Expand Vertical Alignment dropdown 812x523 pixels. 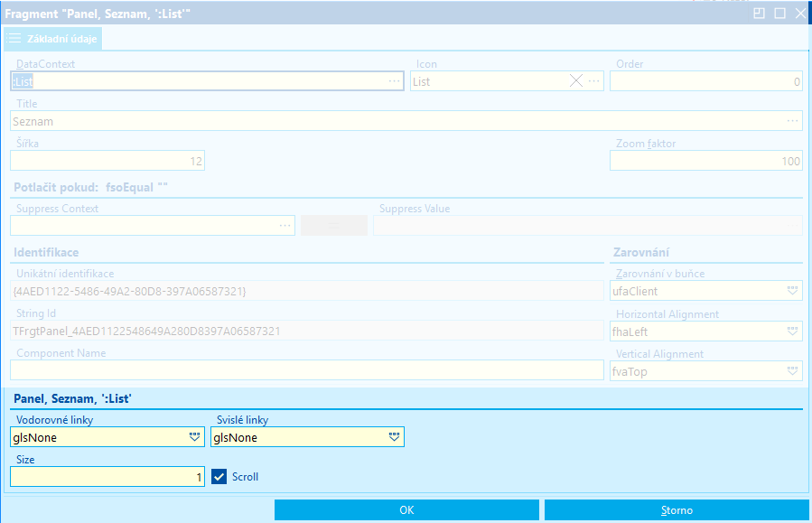[792, 371]
